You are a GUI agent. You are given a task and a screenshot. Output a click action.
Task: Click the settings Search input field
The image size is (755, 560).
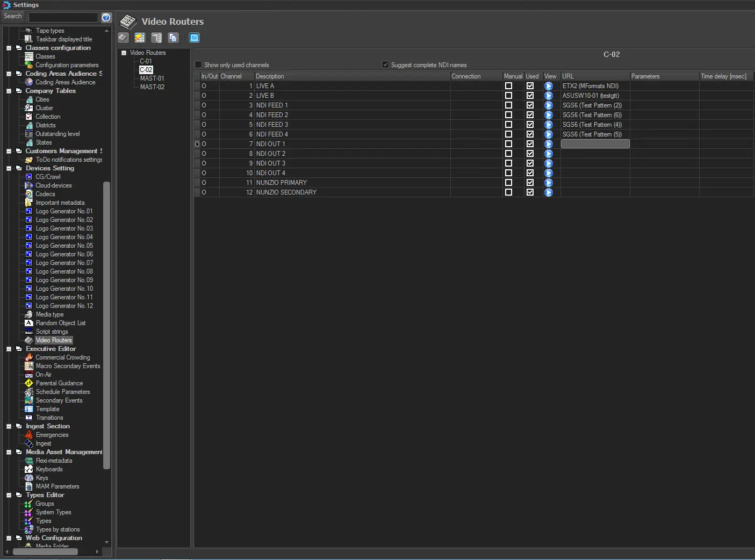point(63,17)
